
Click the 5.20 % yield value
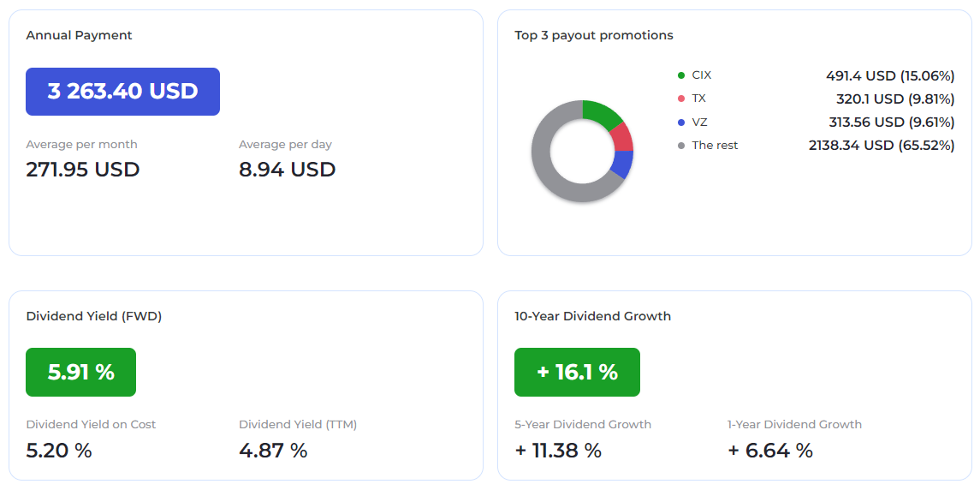[x=59, y=450]
